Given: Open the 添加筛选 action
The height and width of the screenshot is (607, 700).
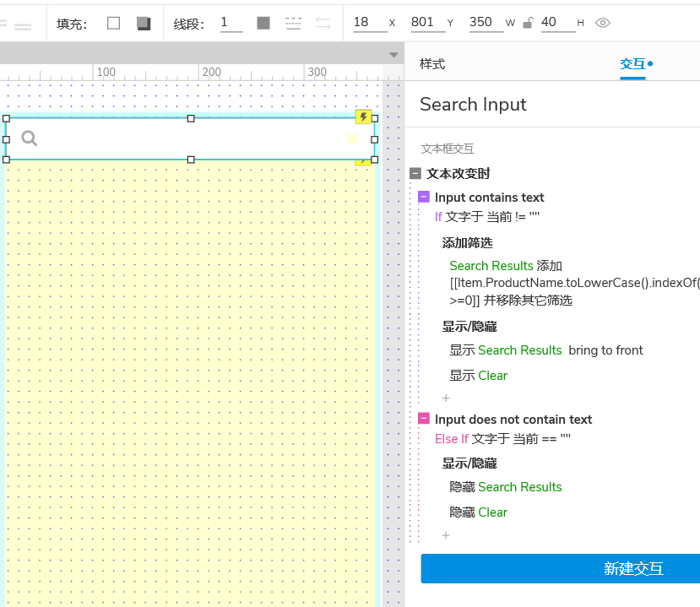Looking at the screenshot, I should pyautogui.click(x=467, y=243).
